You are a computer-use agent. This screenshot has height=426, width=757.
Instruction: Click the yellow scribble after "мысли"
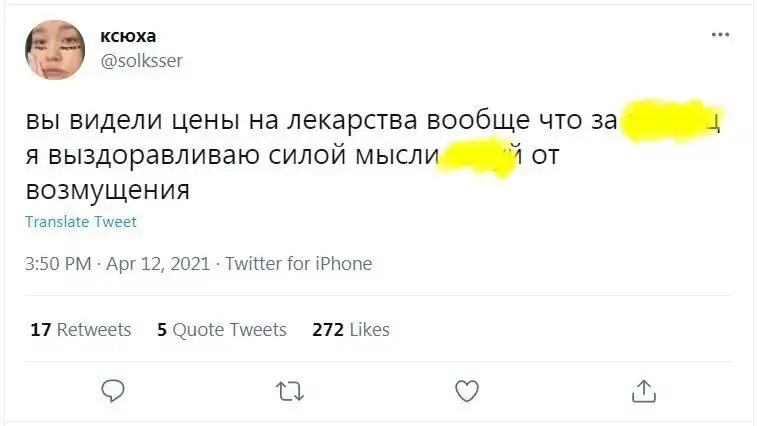pyautogui.click(x=478, y=155)
